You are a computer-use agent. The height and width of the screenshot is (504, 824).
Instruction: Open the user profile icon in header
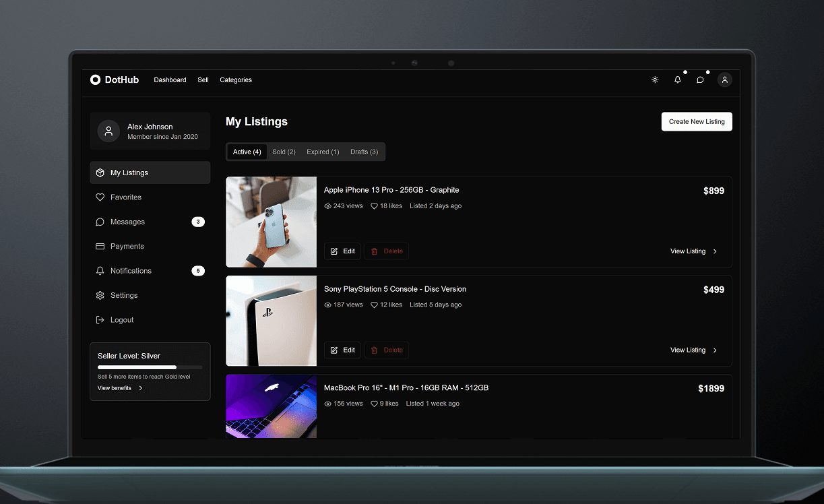point(724,80)
